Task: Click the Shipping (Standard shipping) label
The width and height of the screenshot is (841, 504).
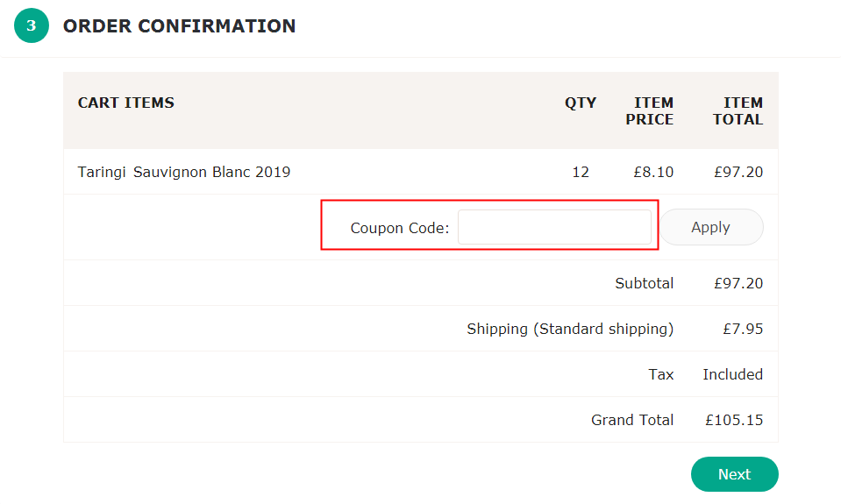Action: 570,329
